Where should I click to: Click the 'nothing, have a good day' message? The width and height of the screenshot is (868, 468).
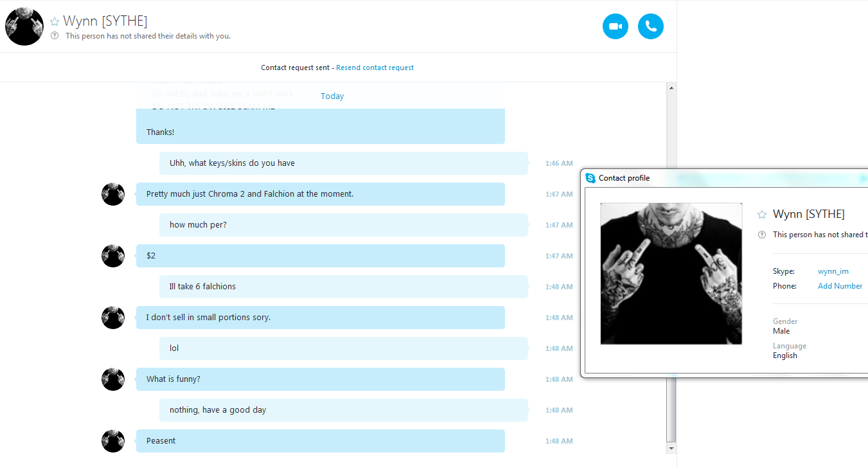point(344,410)
